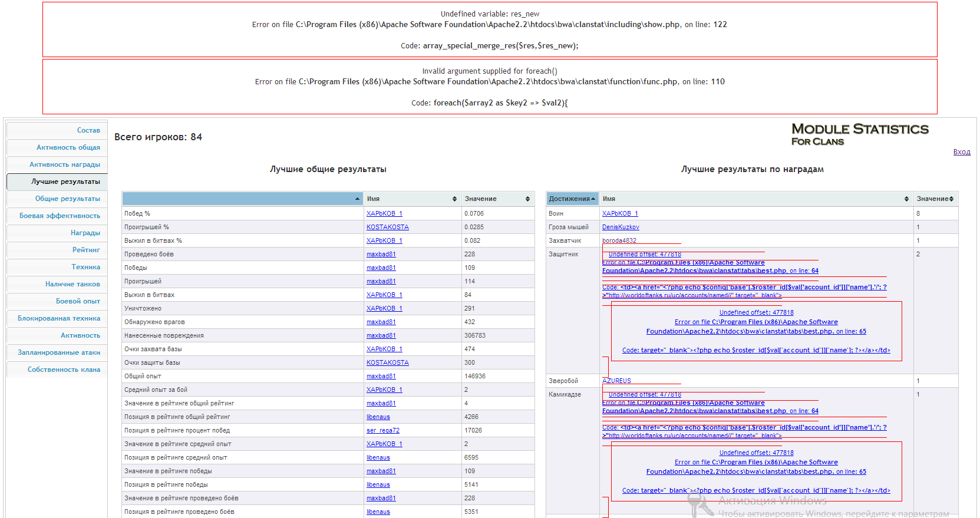This screenshot has height=518, width=980.
Task: Go to Запланированные атаки tab
Action: click(59, 352)
